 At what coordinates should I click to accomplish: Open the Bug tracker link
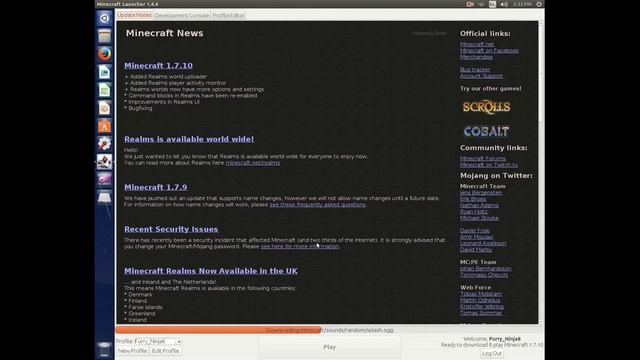[x=475, y=69]
